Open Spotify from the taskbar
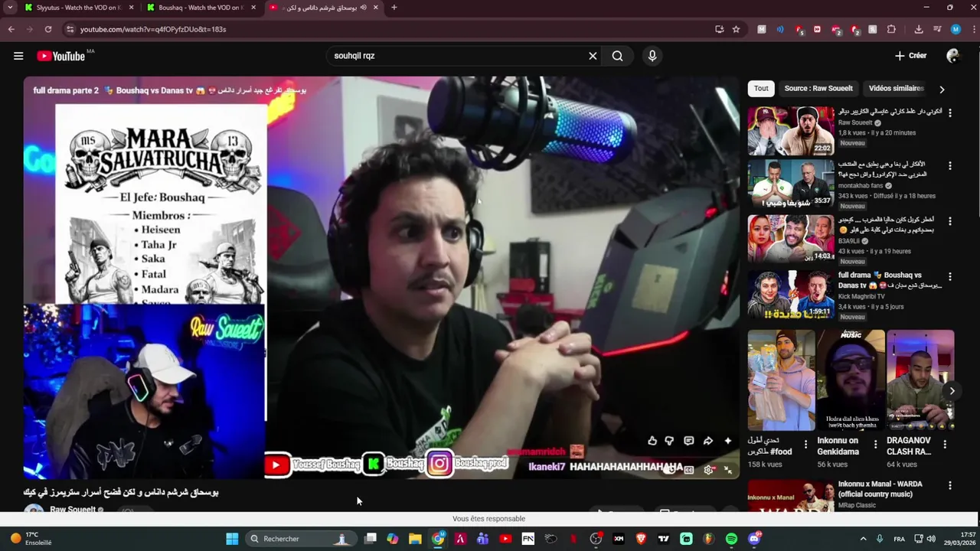 pos(731,539)
